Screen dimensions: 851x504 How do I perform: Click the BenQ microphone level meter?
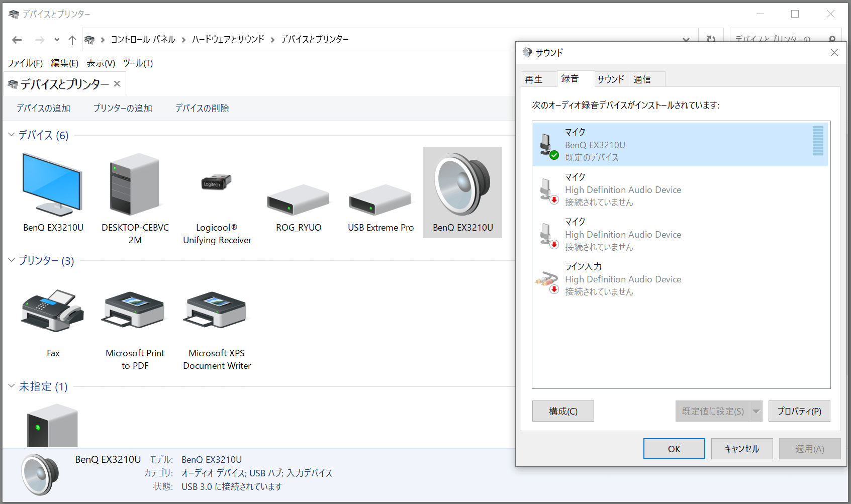click(818, 141)
